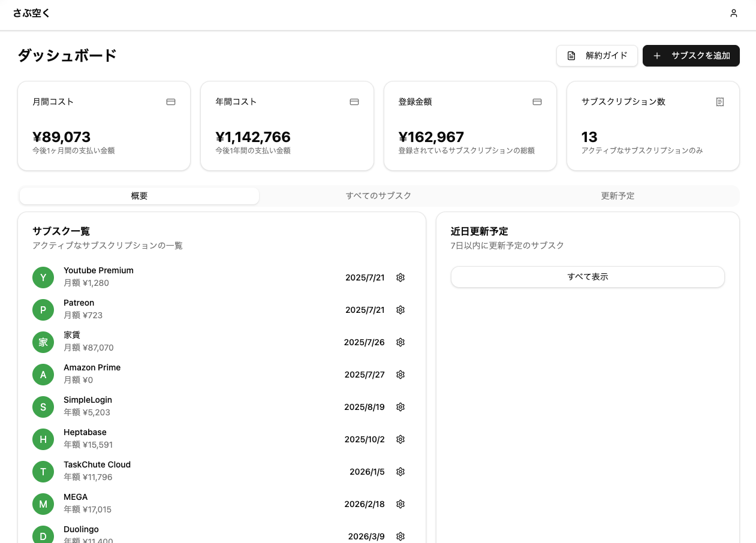Click the price 月額 ¥87,070

pyautogui.click(x=89, y=348)
